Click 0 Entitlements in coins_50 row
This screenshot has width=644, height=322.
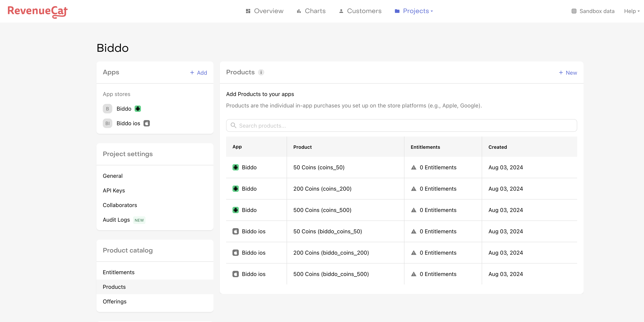[438, 167]
